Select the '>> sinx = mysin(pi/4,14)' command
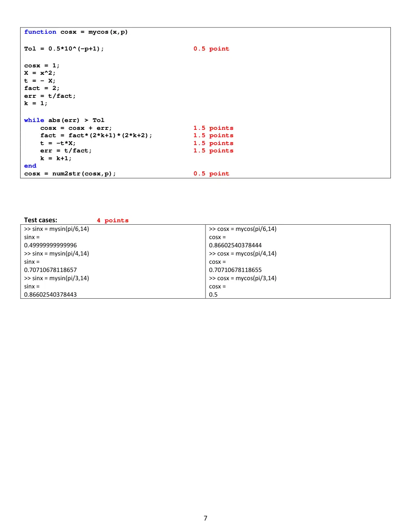Viewport: 411px width, 532px height. [x=57, y=254]
